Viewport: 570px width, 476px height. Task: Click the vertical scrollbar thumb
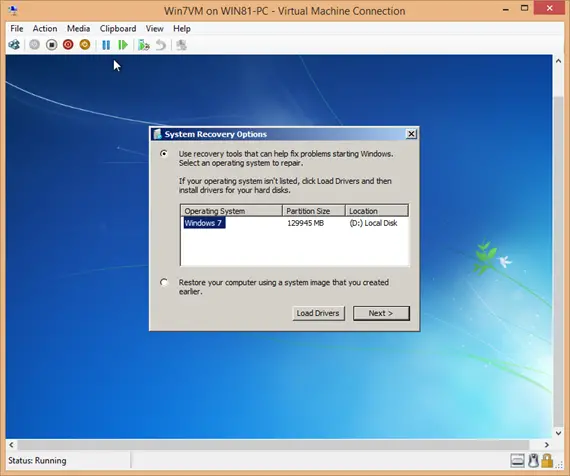(x=558, y=262)
